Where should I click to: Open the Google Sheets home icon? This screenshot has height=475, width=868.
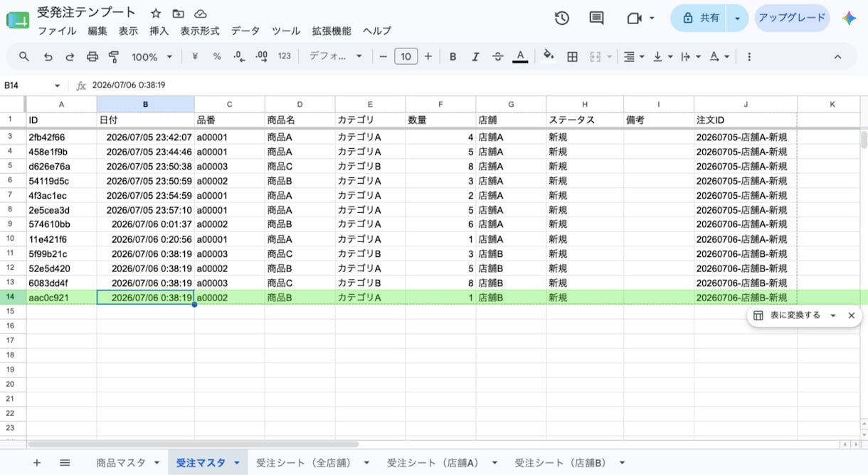tap(18, 19)
